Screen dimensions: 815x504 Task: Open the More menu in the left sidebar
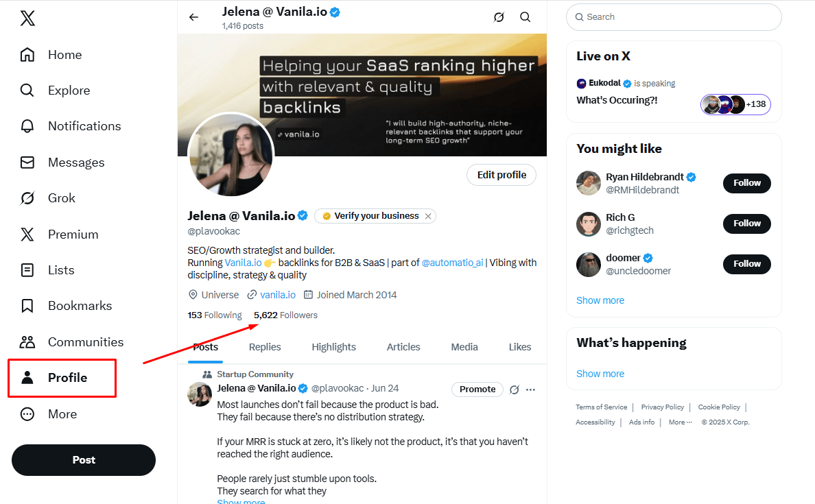pos(27,413)
